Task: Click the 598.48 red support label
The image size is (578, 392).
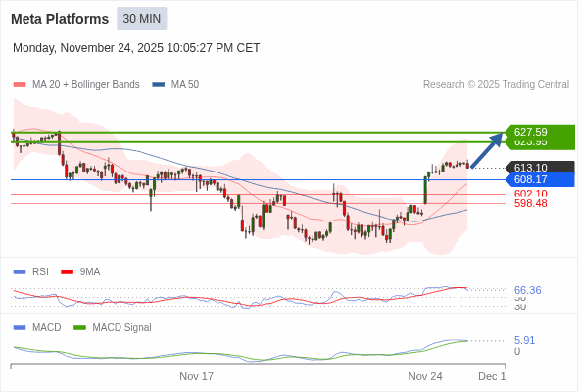Action: tap(530, 203)
